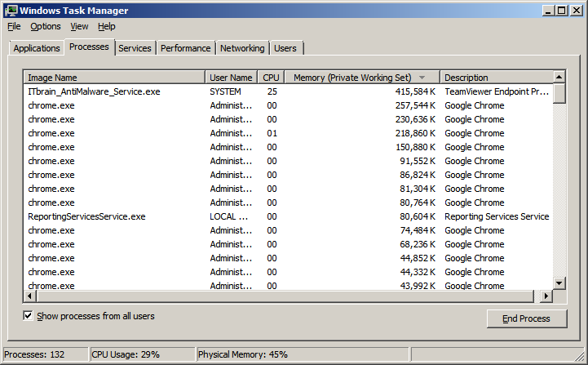Select chrome.exe row using 257,544 K
Screen dimensions: 588x365
[289, 105]
